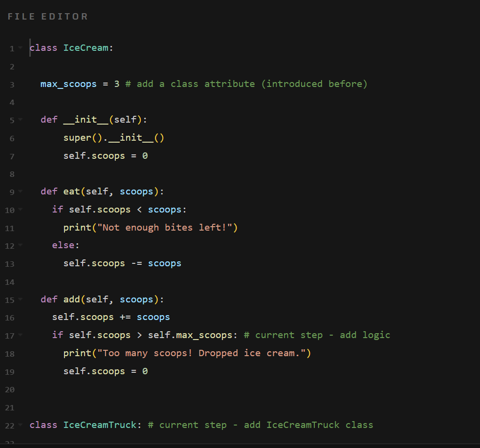This screenshot has height=448, width=480.
Task: Click line number 2 in the gutter
Action: 12,67
